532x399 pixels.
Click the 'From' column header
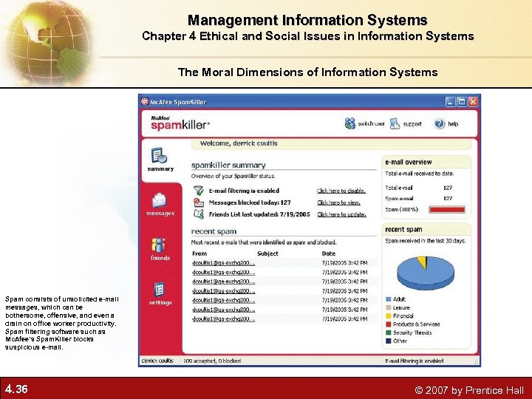[199, 253]
